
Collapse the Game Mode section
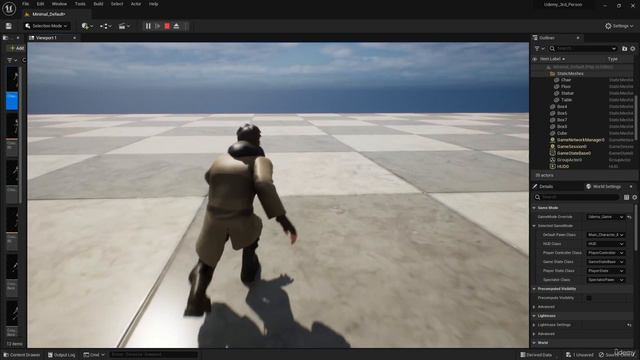534,208
